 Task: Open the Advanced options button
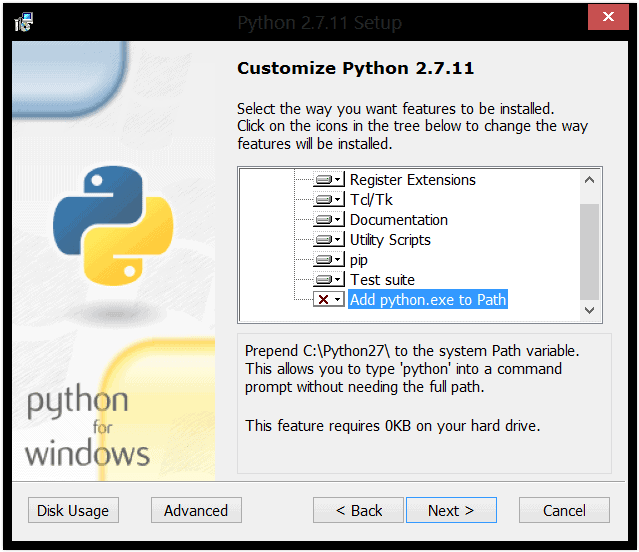click(x=196, y=510)
